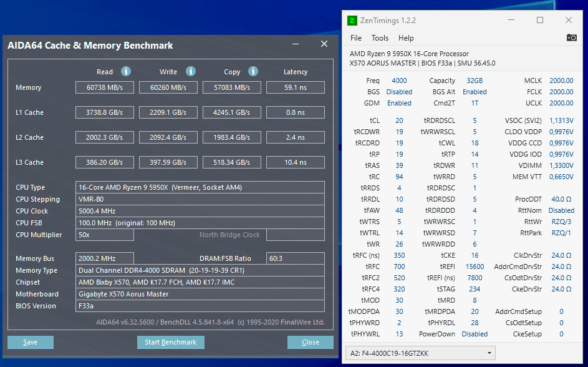Click the PowerDown value Disabled
The height and width of the screenshot is (367, 588).
point(475,334)
